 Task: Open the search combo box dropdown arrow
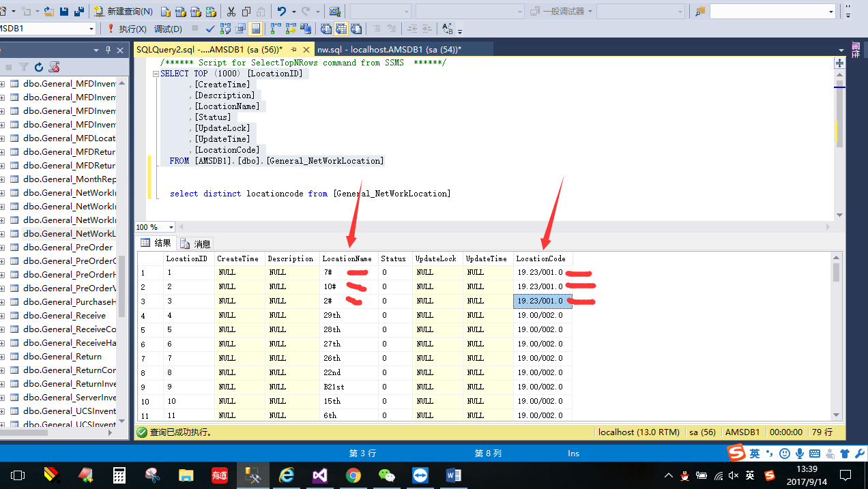(830, 12)
